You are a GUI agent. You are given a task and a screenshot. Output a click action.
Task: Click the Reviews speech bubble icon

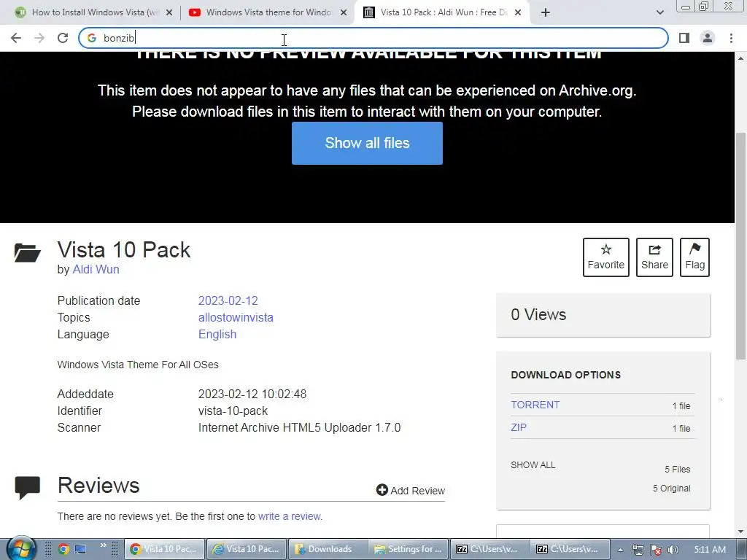click(x=27, y=487)
